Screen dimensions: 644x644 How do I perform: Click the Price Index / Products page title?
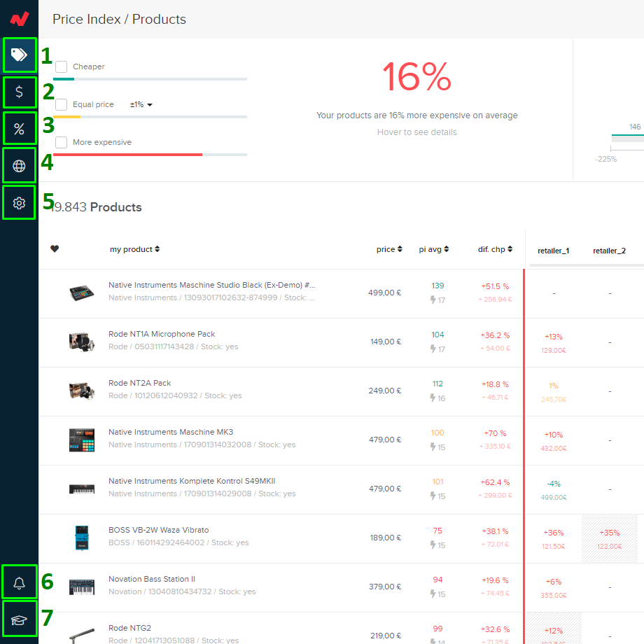[x=119, y=20]
